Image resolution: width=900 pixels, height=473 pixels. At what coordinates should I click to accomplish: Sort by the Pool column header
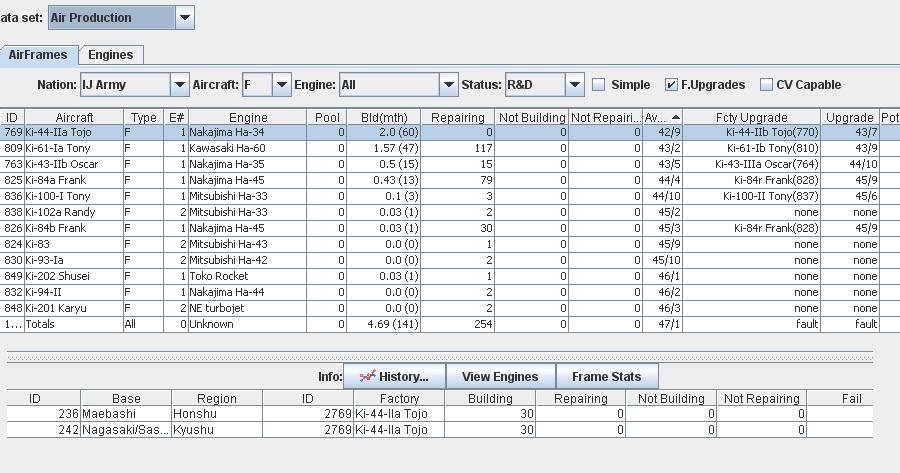327,117
